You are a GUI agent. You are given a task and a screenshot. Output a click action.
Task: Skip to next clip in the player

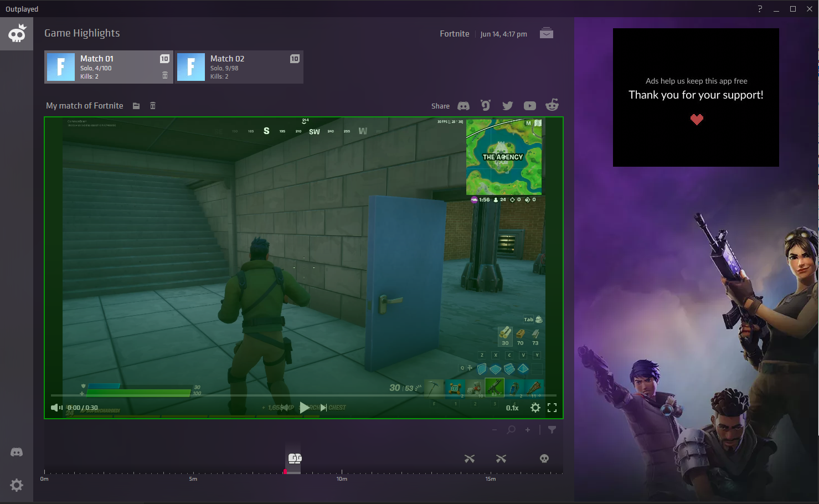click(x=323, y=408)
